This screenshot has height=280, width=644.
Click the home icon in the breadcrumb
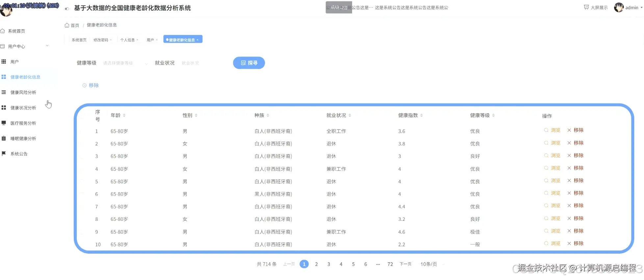pyautogui.click(x=67, y=25)
